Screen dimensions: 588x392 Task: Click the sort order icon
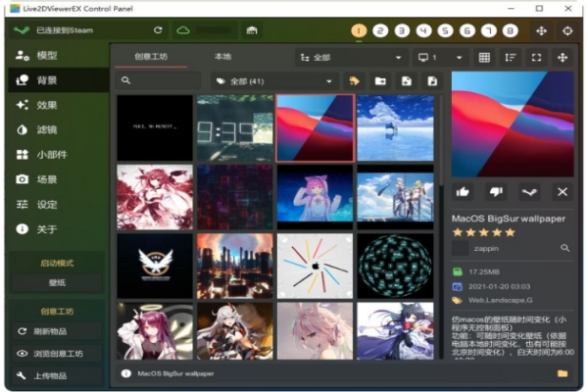click(511, 58)
